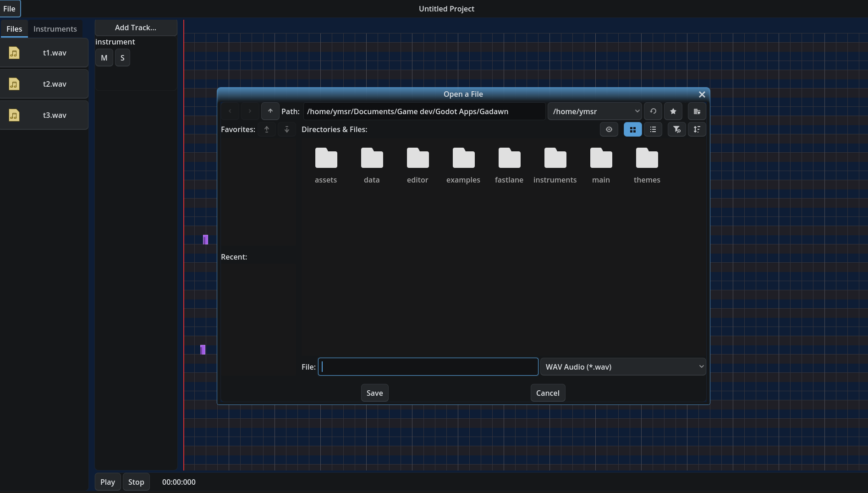Click the Save button
This screenshot has width=868, height=493.
click(x=375, y=393)
